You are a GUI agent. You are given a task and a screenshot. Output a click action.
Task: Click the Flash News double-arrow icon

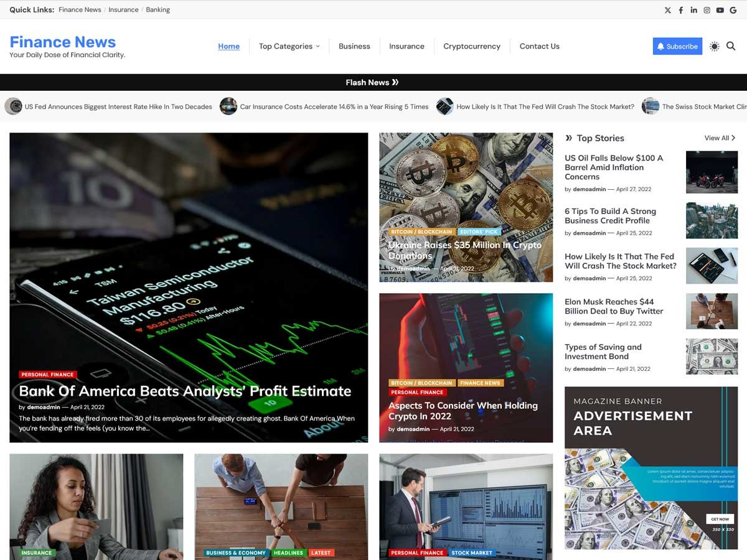[395, 82]
